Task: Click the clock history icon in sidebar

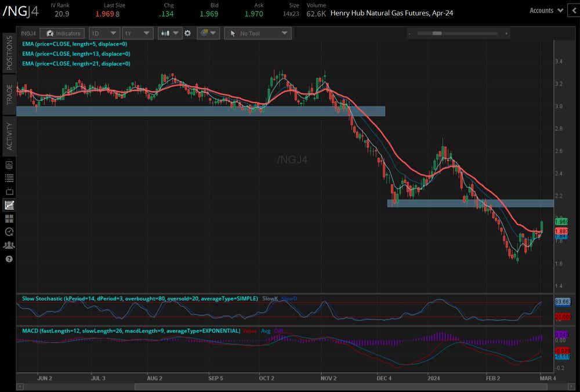Action: 9,231
